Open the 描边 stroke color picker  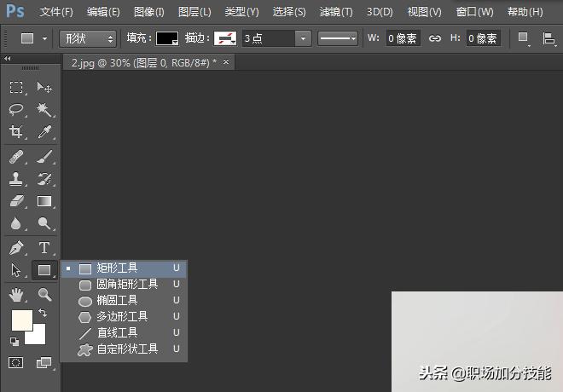pyautogui.click(x=225, y=38)
